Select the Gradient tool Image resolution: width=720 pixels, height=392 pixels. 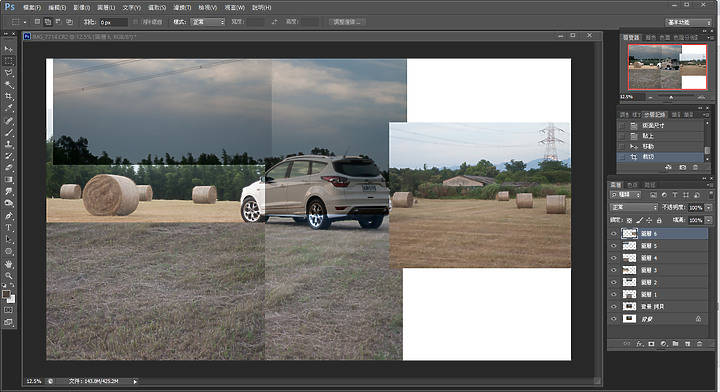[x=9, y=180]
